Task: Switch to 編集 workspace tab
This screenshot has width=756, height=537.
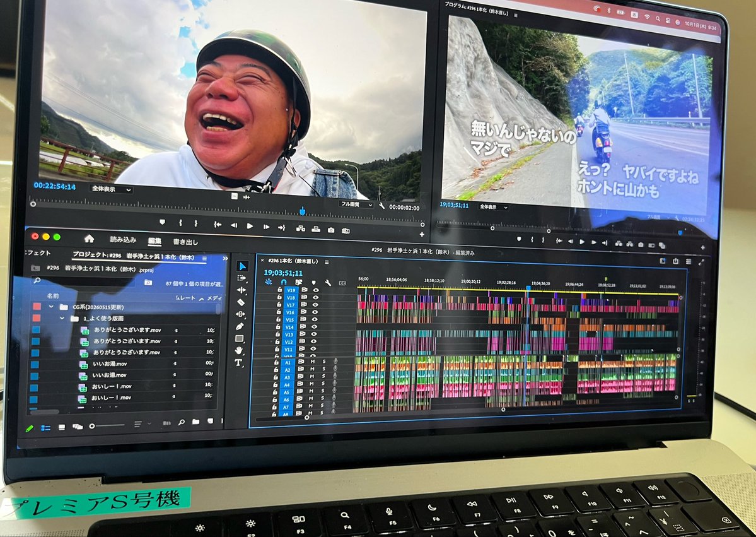Action: 154,241
